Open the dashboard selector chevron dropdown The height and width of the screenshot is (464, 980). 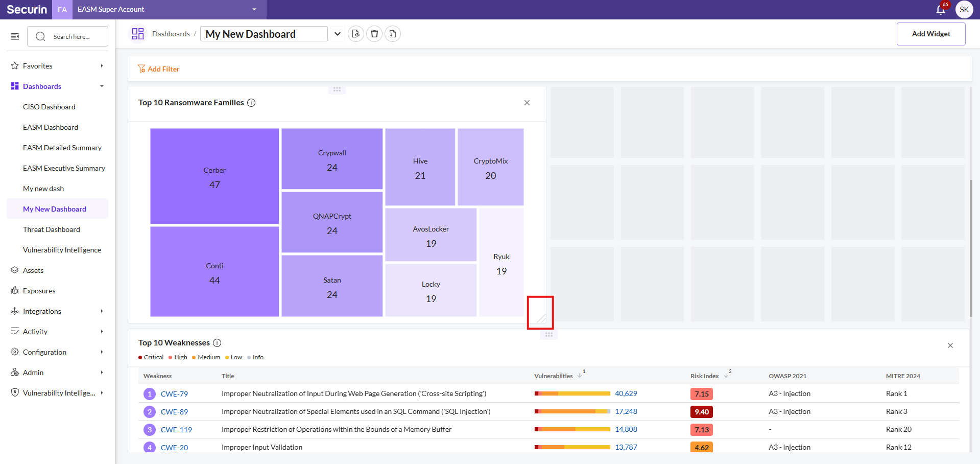click(x=337, y=34)
